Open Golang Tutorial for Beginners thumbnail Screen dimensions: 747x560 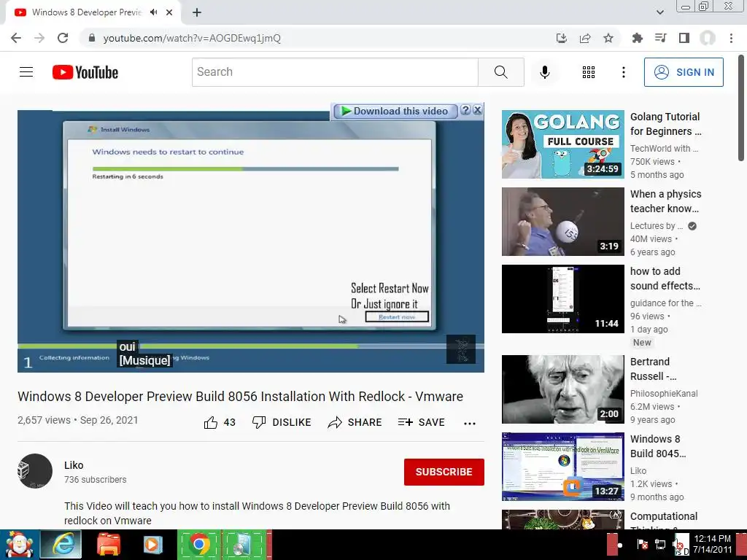pyautogui.click(x=562, y=144)
